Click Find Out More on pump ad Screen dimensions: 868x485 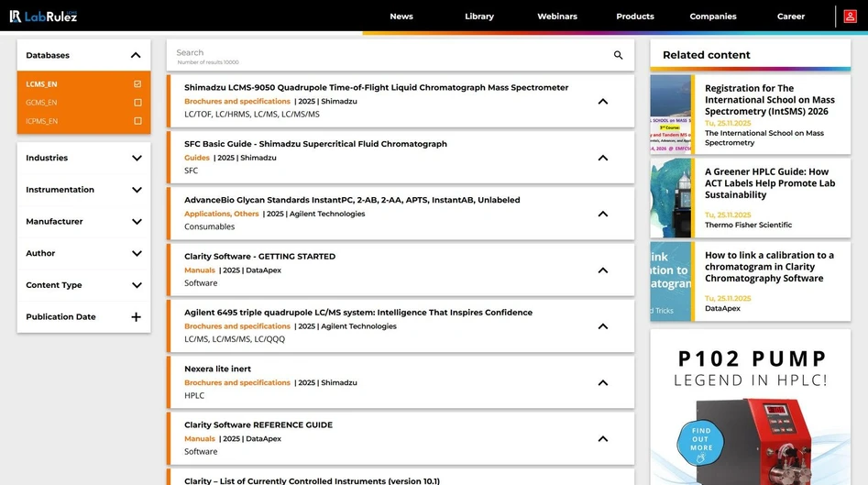[x=701, y=443]
